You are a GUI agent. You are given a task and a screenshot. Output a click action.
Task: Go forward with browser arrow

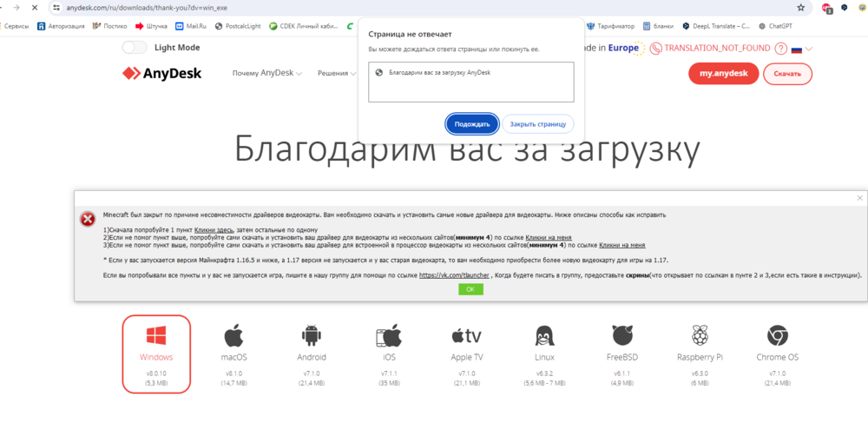pyautogui.click(x=16, y=8)
